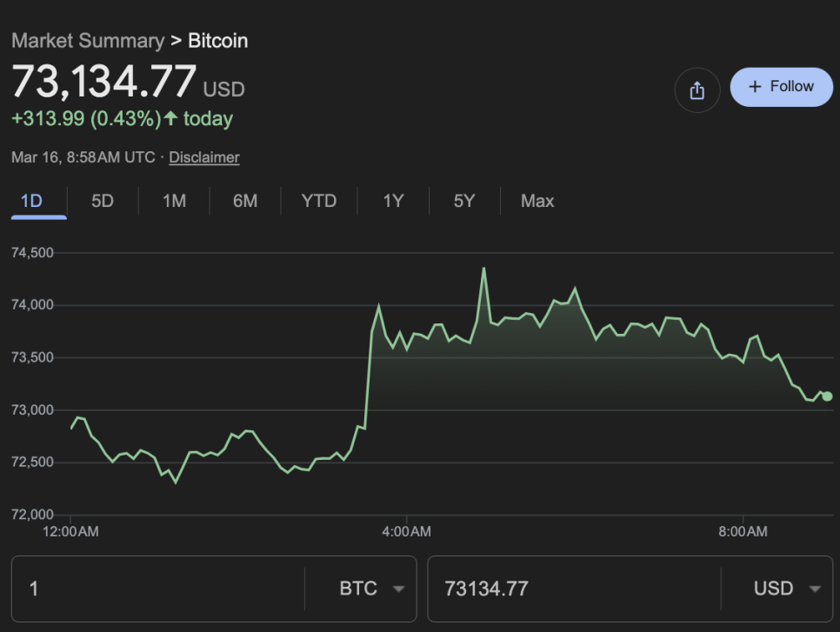Open the Disclaimer link
This screenshot has width=840, height=632.
[x=203, y=157]
